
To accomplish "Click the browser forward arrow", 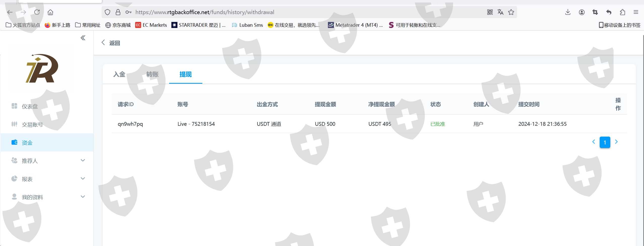I will [x=23, y=12].
